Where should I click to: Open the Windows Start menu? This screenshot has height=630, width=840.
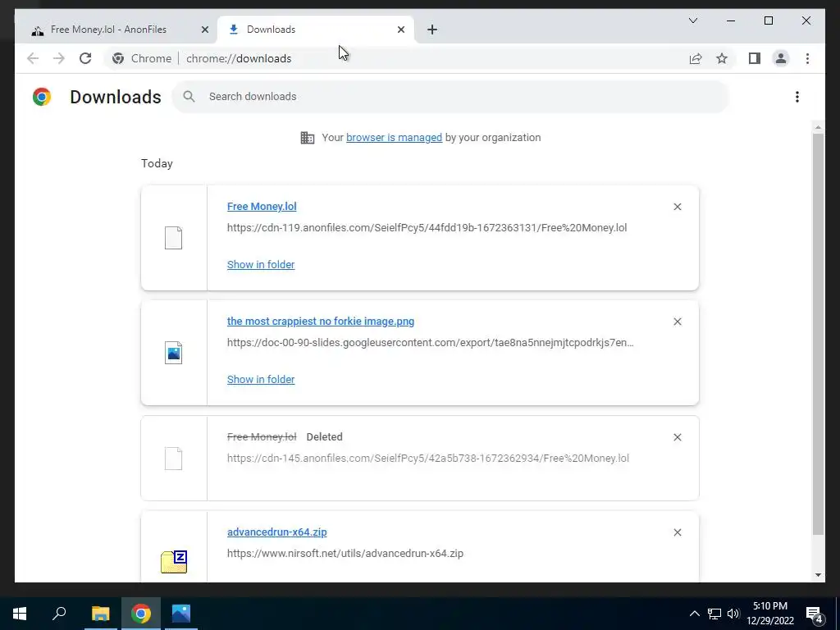click(x=20, y=614)
